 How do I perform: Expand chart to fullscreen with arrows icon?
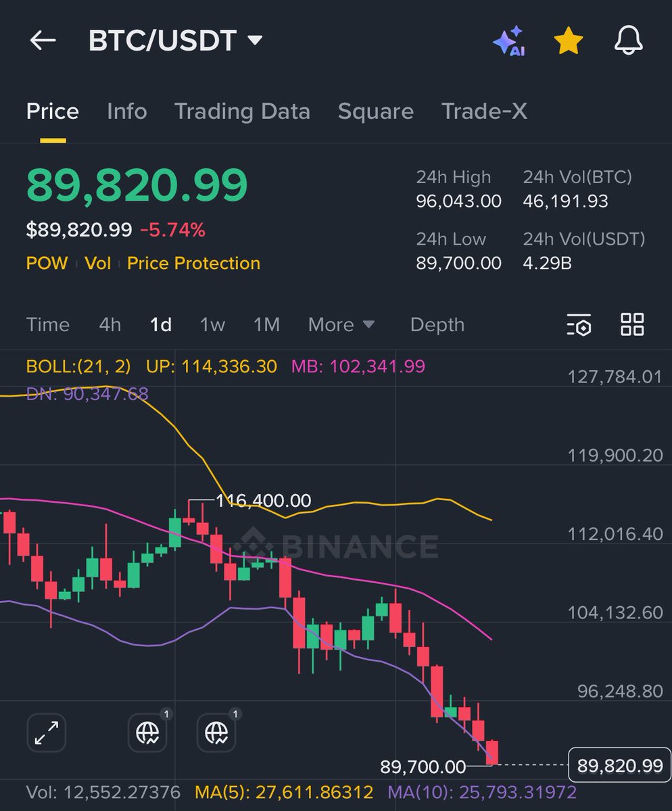[x=47, y=733]
